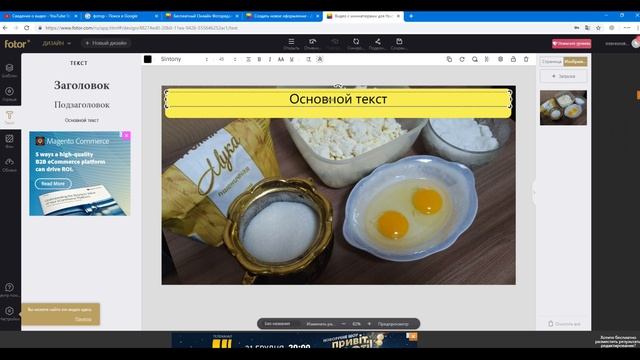Add a Подзаголовок subheading text

click(82, 105)
